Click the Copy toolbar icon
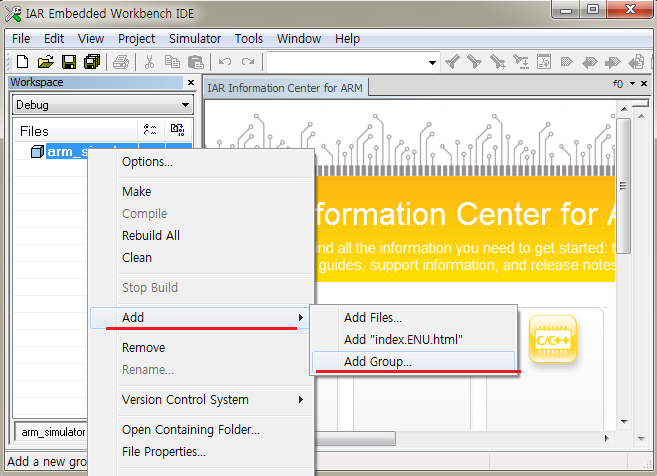Viewport: 657px width, 476px height. 172,62
